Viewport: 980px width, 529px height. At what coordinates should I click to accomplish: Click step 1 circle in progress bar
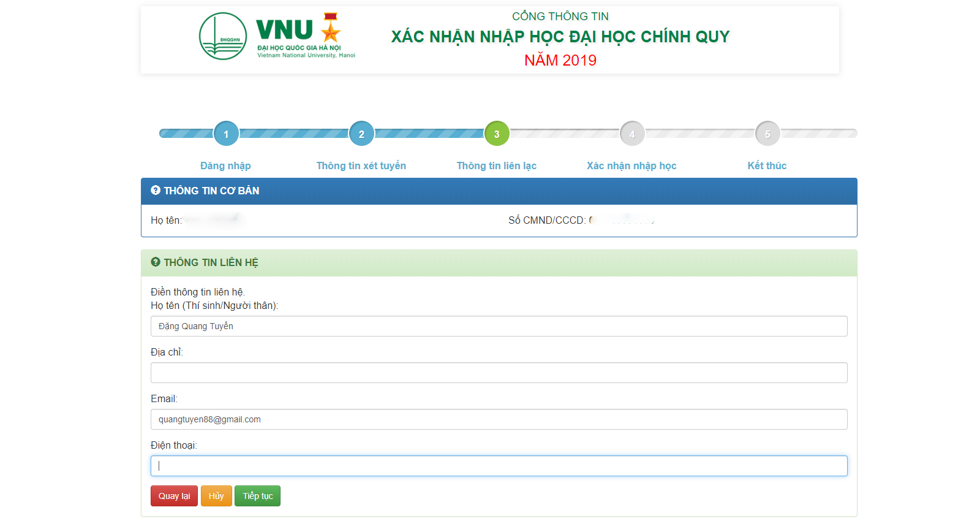tap(226, 134)
